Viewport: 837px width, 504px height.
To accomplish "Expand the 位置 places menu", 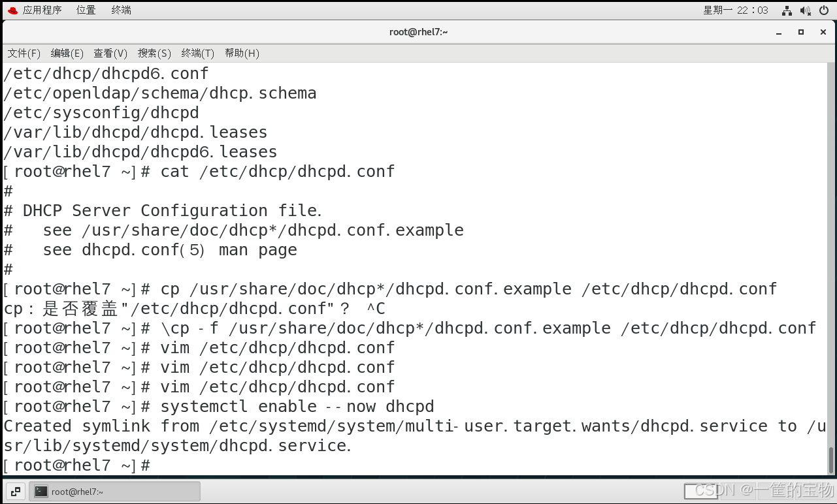I will click(x=86, y=10).
